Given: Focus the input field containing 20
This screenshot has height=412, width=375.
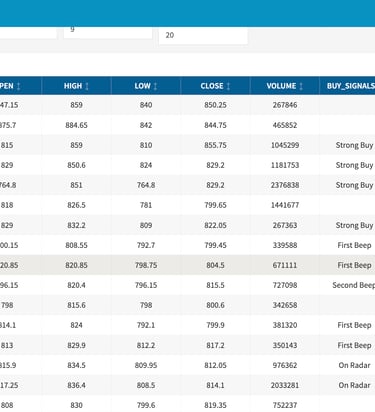Looking at the screenshot, I should (203, 35).
